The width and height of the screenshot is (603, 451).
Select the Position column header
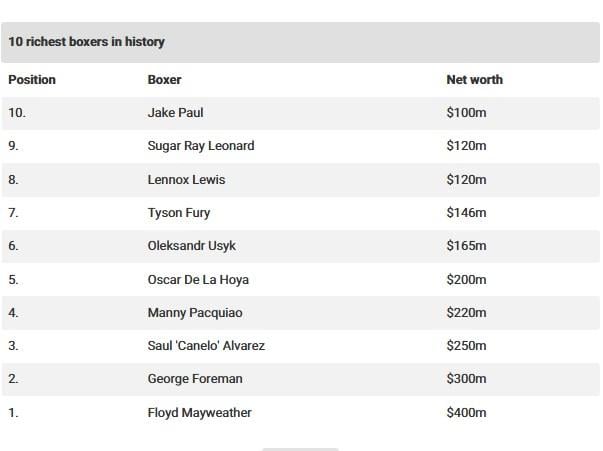(32, 79)
